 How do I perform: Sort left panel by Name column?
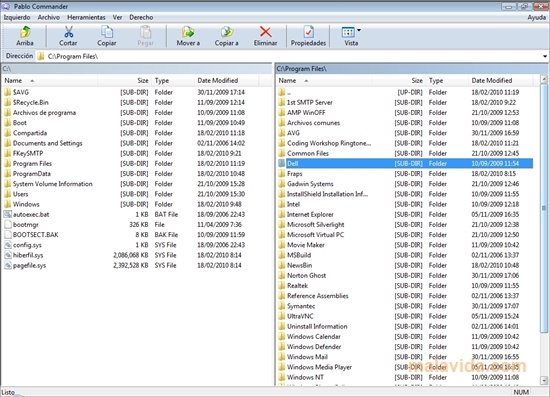point(49,81)
